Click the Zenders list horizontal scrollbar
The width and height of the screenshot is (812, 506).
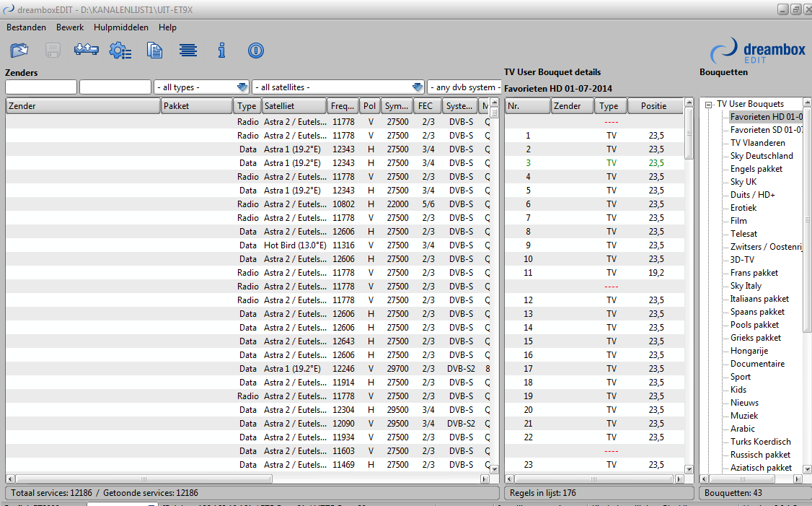click(x=247, y=479)
